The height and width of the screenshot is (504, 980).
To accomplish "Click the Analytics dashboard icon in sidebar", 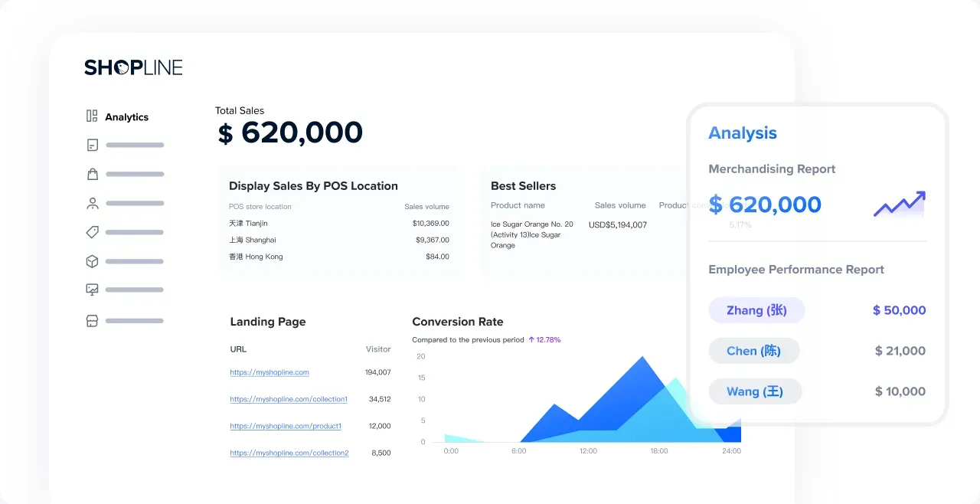I will 92,116.
